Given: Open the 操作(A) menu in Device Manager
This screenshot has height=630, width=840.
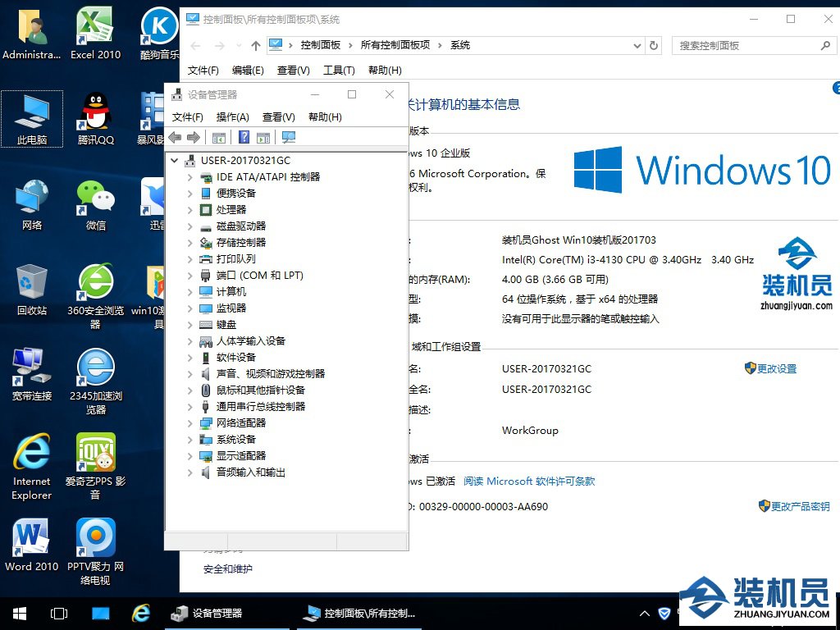Looking at the screenshot, I should click(233, 116).
